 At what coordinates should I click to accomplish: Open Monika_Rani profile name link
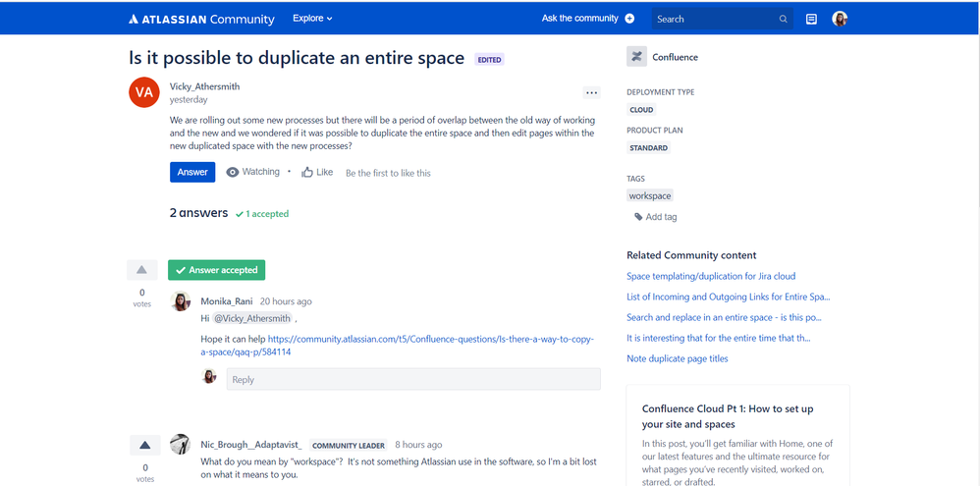pyautogui.click(x=227, y=301)
